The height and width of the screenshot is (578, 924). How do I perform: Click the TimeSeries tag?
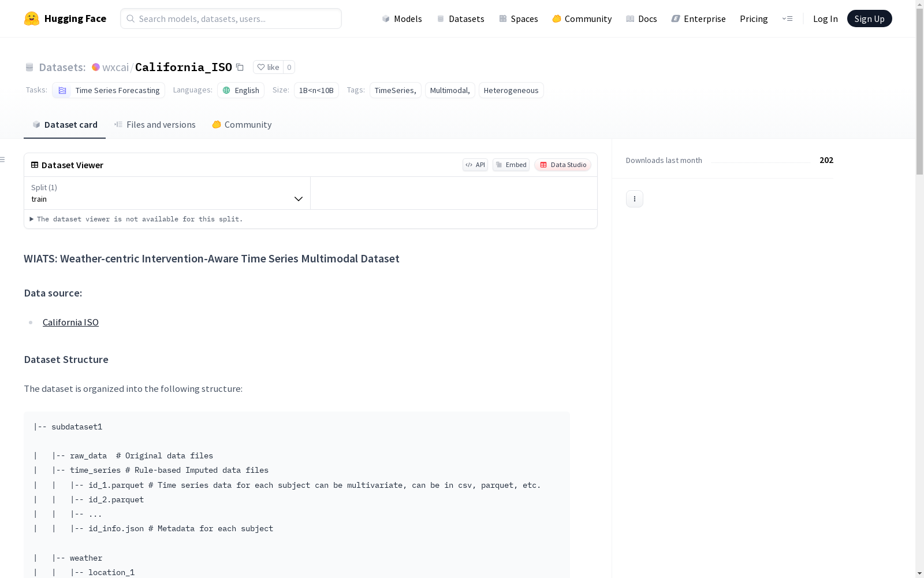[396, 90]
